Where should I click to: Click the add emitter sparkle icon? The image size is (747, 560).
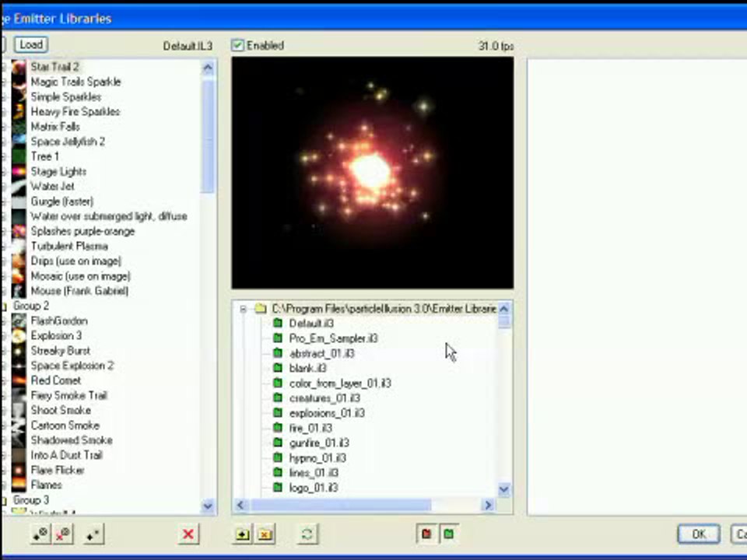tap(40, 534)
